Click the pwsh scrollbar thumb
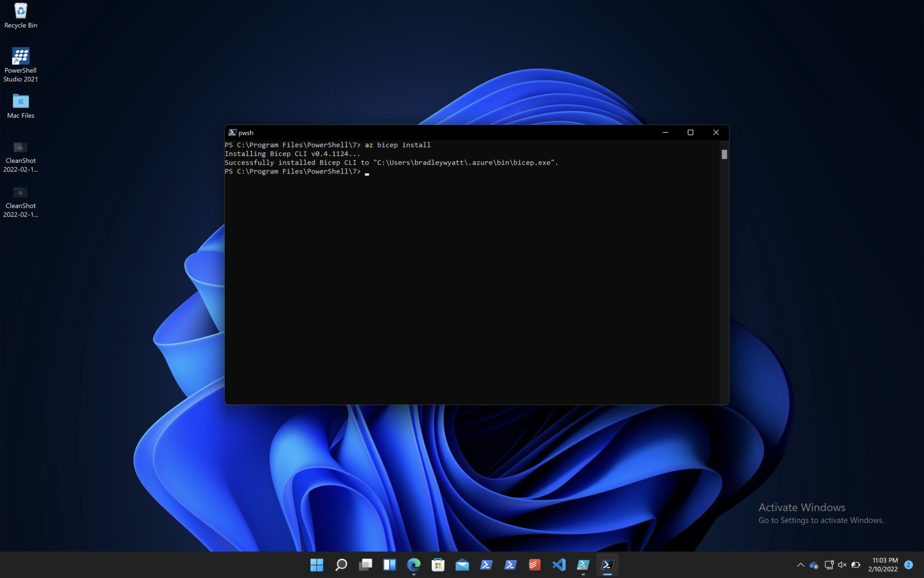924x578 pixels. tap(724, 154)
